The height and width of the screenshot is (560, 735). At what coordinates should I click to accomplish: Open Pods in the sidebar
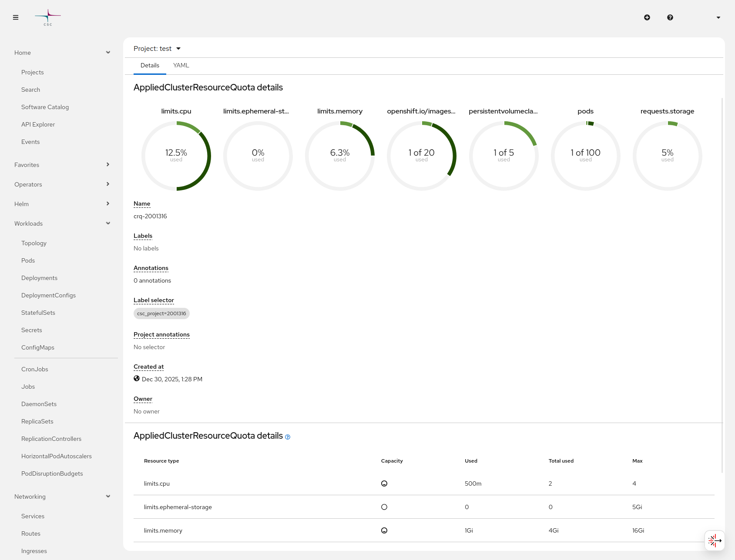(x=28, y=260)
